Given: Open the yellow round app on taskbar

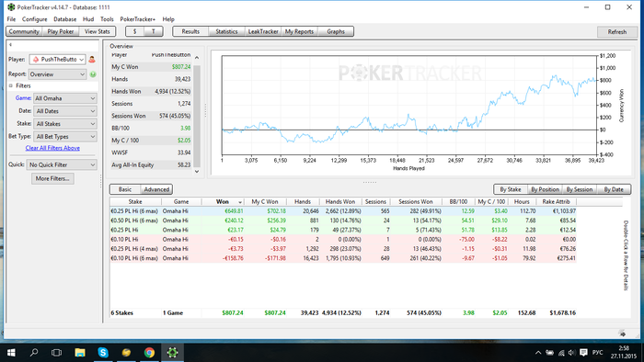Looking at the screenshot, I should click(x=126, y=353).
